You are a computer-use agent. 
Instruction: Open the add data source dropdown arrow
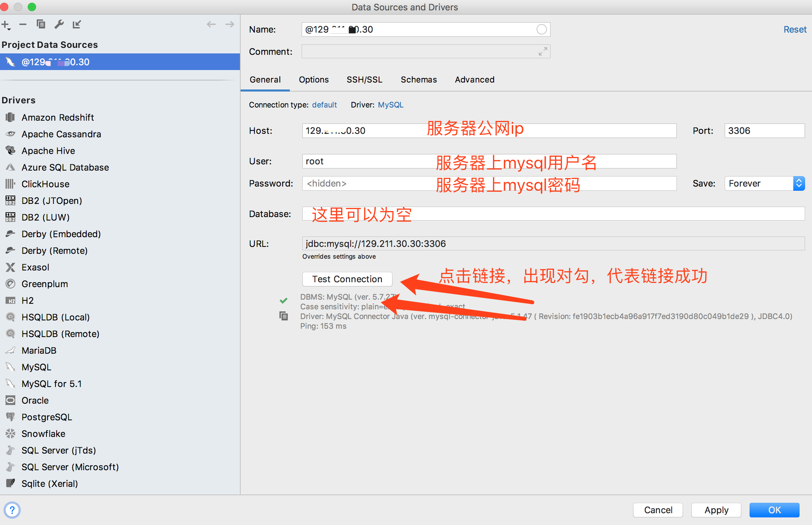pyautogui.click(x=9, y=29)
